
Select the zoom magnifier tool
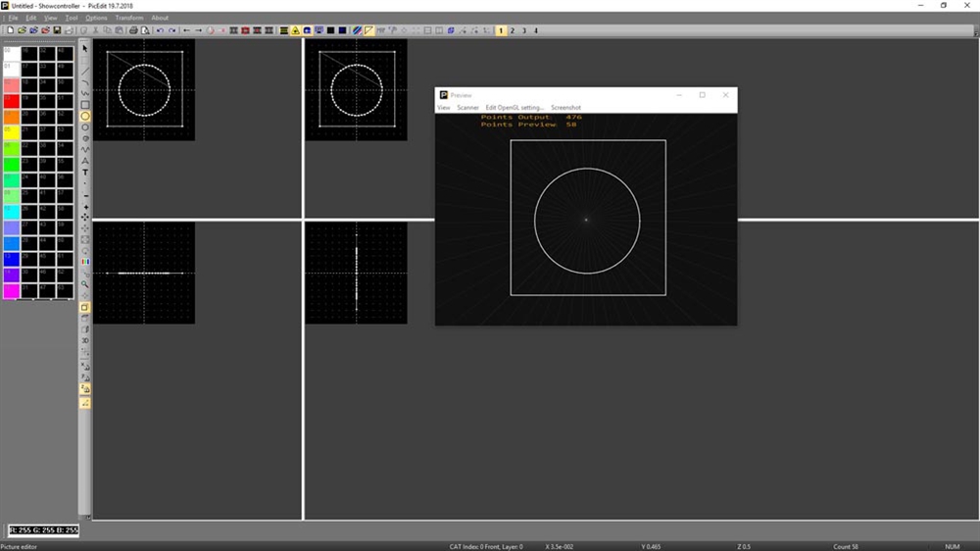tap(85, 284)
